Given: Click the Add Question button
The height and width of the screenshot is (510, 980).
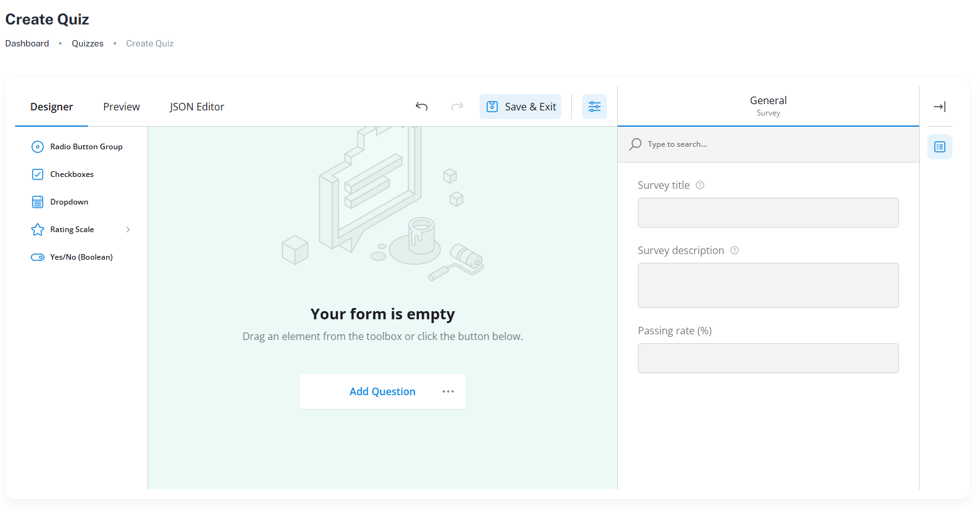Looking at the screenshot, I should pos(382,391).
